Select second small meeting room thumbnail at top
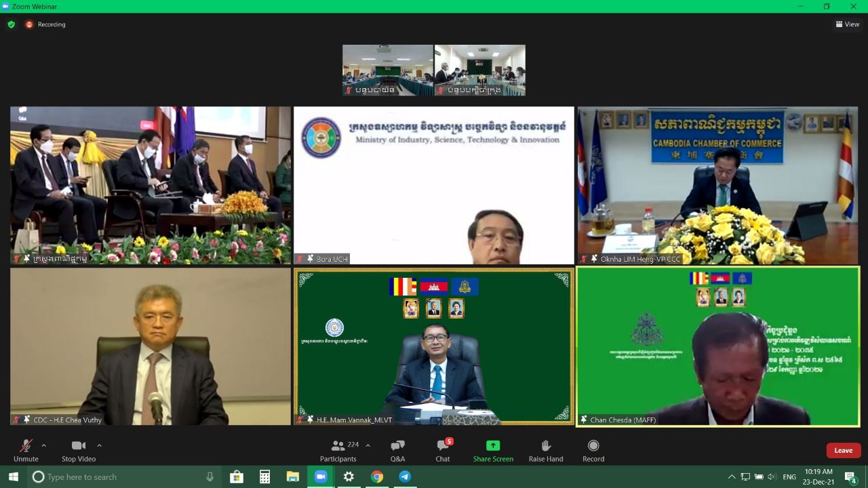The image size is (868, 488). pyautogui.click(x=480, y=70)
